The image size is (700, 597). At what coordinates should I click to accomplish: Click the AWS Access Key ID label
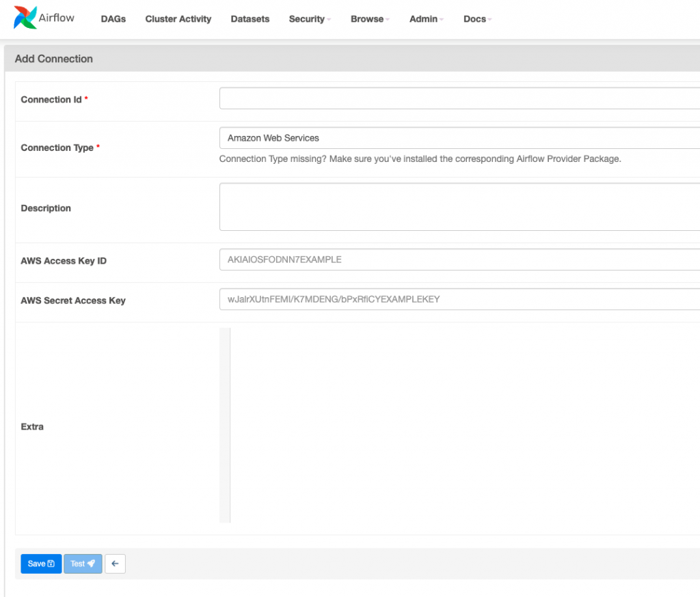click(x=64, y=261)
